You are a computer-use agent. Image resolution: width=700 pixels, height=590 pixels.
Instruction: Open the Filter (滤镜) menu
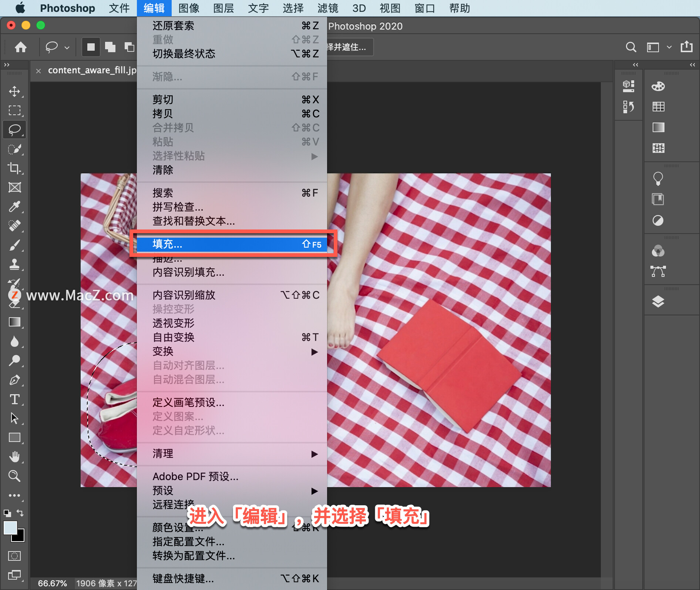coord(328,8)
